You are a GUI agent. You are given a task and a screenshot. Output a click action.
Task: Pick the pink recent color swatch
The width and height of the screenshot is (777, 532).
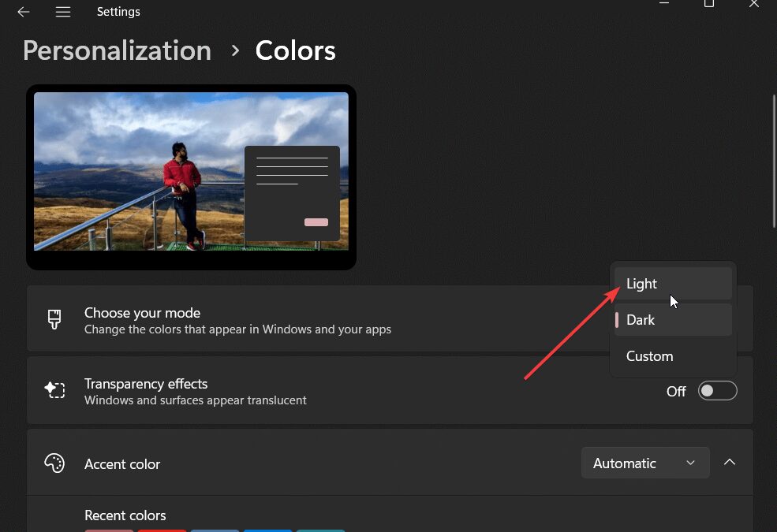click(x=109, y=530)
